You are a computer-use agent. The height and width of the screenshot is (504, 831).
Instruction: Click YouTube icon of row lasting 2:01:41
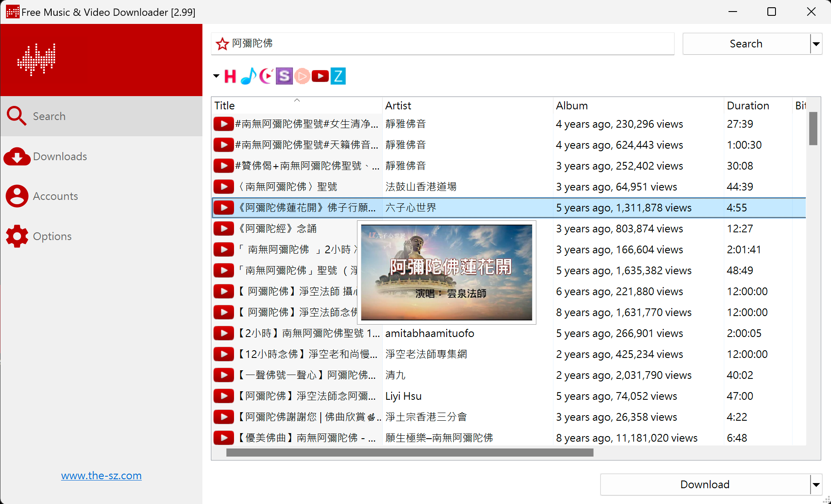pyautogui.click(x=224, y=249)
